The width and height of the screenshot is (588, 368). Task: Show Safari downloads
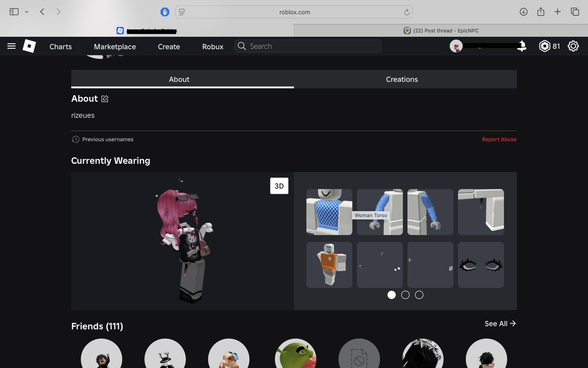pos(524,12)
